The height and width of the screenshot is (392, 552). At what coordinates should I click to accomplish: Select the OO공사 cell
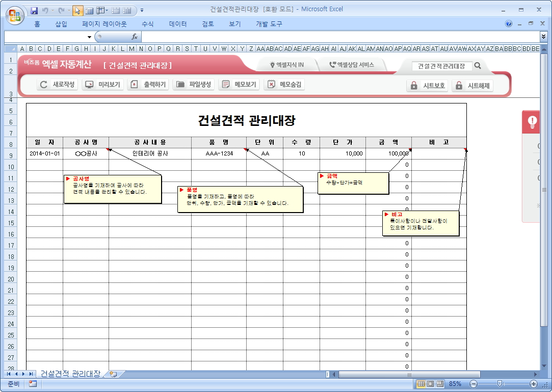tap(86, 153)
